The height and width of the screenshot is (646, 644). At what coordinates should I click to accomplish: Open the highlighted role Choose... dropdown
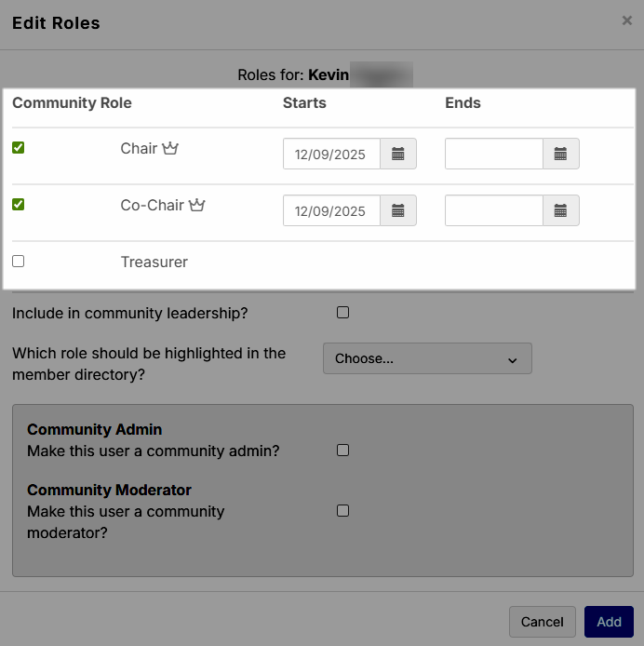(x=427, y=358)
